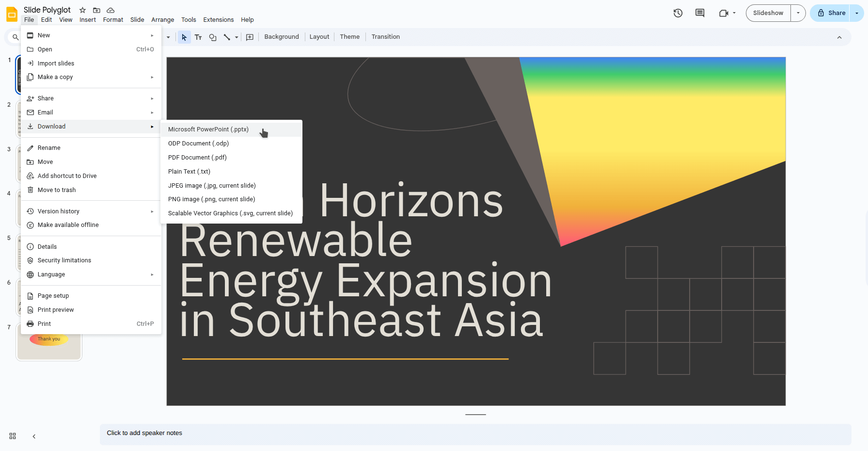Click the Background toolbar button
The width and height of the screenshot is (868, 451).
coord(282,37)
